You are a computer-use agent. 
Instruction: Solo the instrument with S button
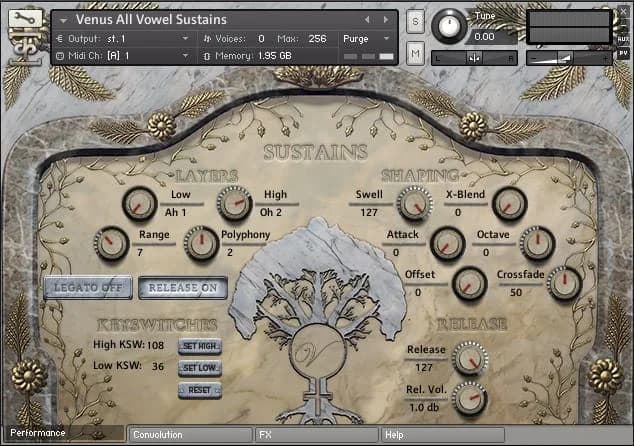415,21
